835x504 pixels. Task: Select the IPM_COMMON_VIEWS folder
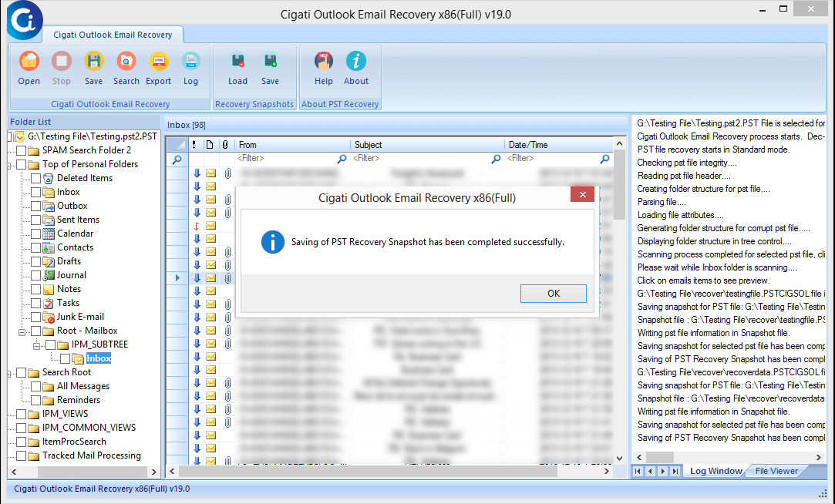(89, 428)
